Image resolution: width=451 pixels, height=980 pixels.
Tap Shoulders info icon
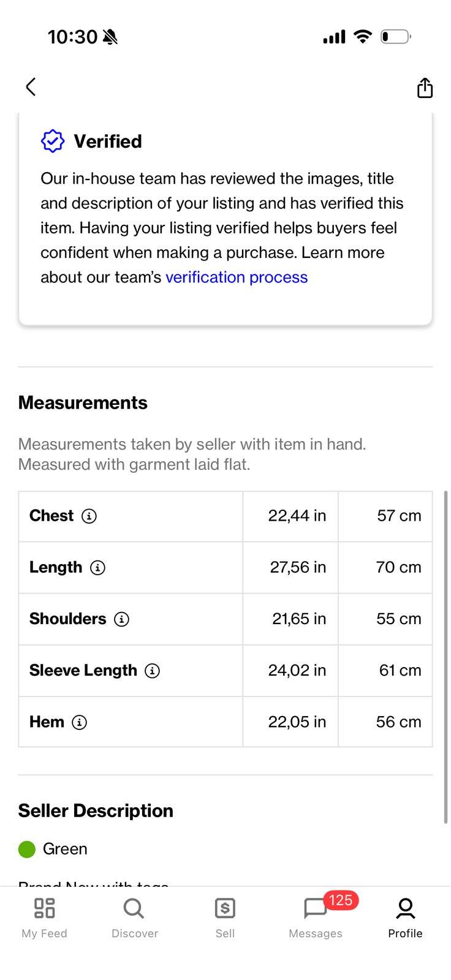coord(122,619)
